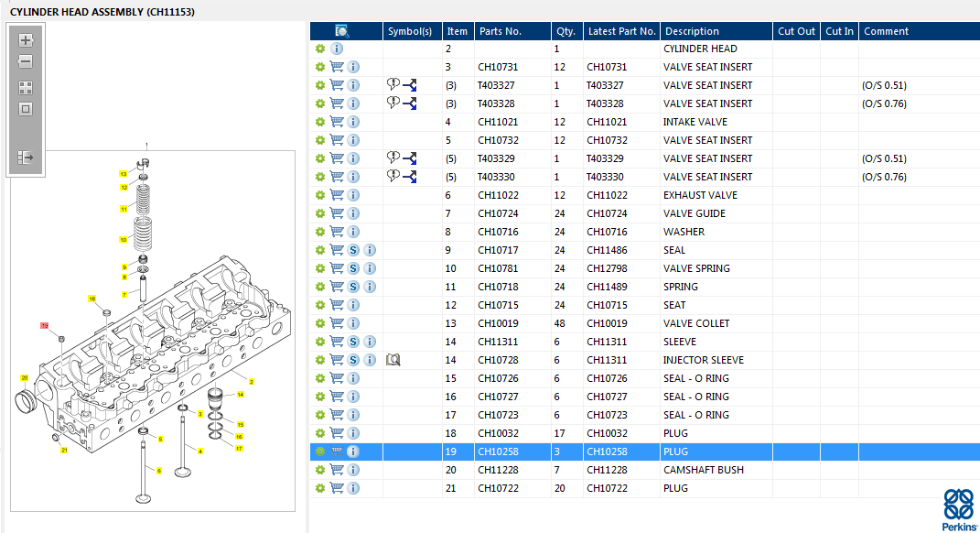Click the list export arrow icon
Screen dimensions: 980x533
[x=26, y=158]
